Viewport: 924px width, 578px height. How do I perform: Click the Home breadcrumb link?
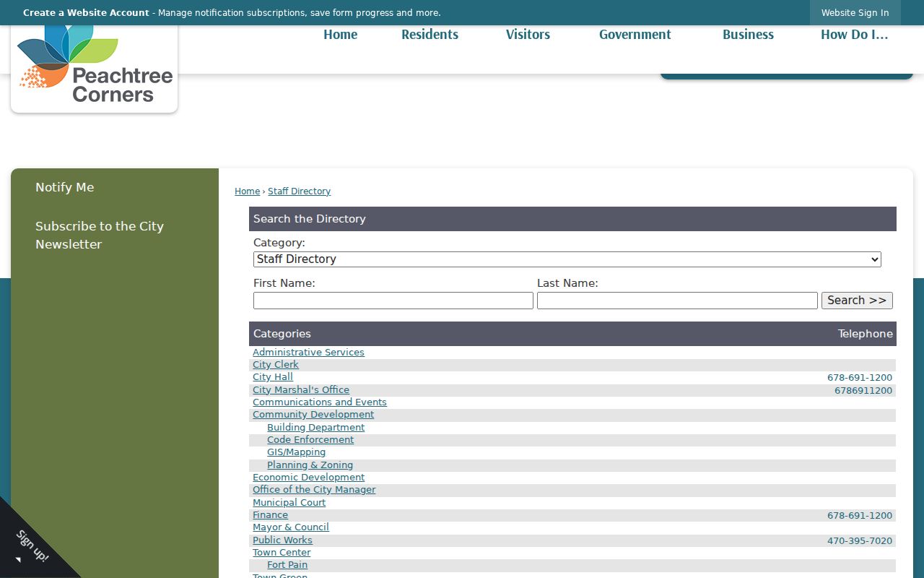(247, 191)
